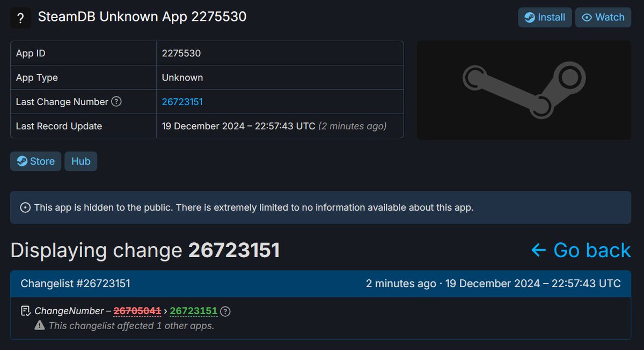Click the question mark app icon
This screenshot has width=644, height=350.
tap(20, 18)
